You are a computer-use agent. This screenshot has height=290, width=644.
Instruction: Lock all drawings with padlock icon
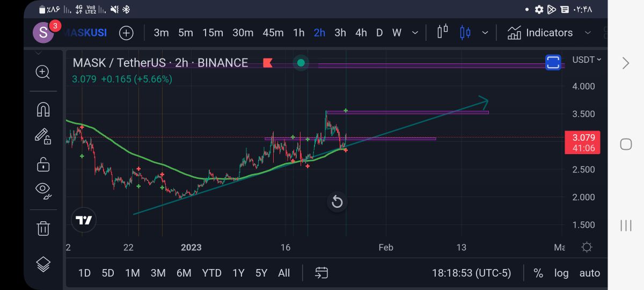pyautogui.click(x=42, y=164)
